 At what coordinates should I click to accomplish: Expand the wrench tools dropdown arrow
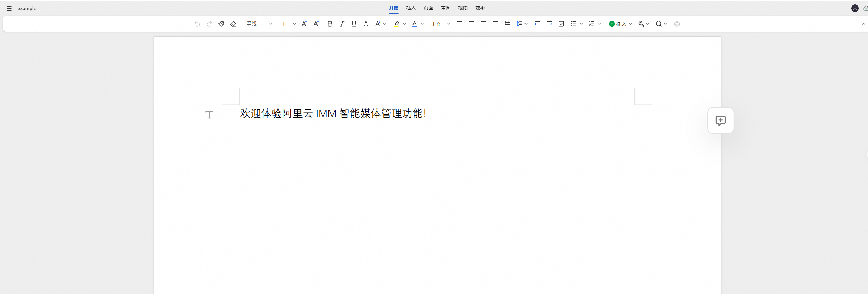647,24
